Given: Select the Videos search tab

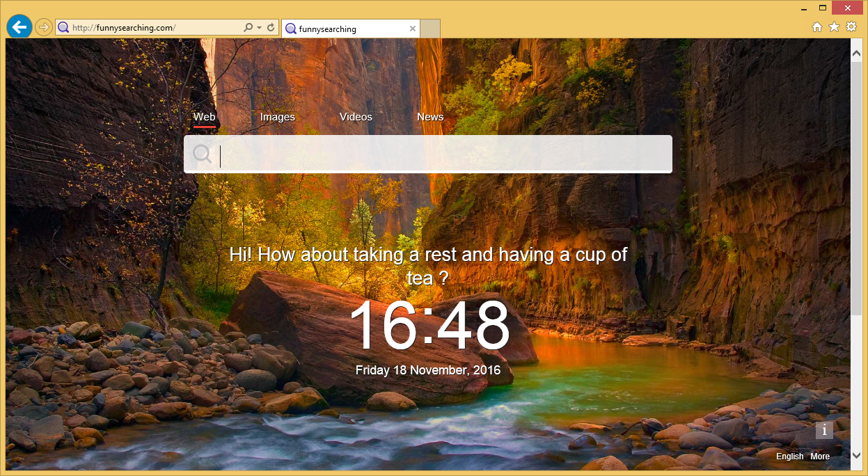Looking at the screenshot, I should click(x=356, y=117).
